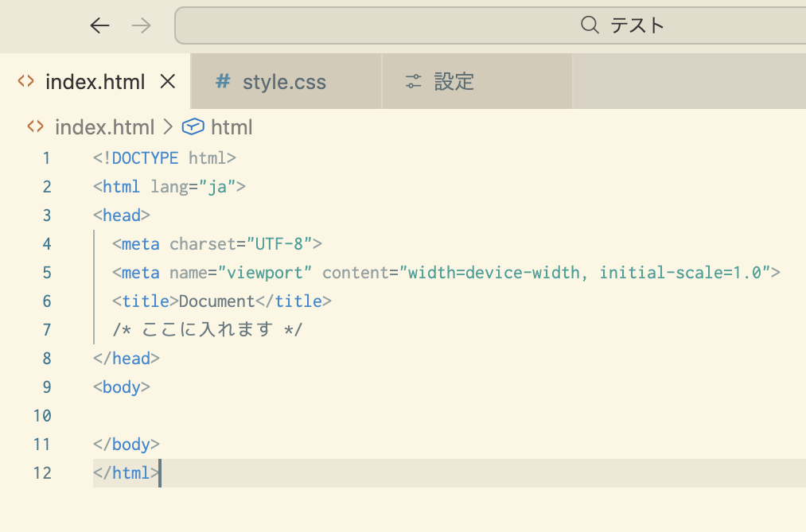
Task: Click the HTML file icon on the index.html tab
Action: tap(25, 81)
